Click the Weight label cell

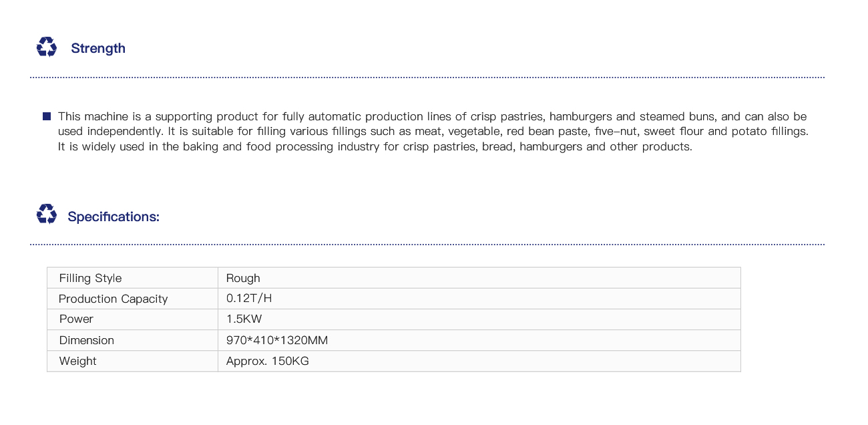point(132,361)
